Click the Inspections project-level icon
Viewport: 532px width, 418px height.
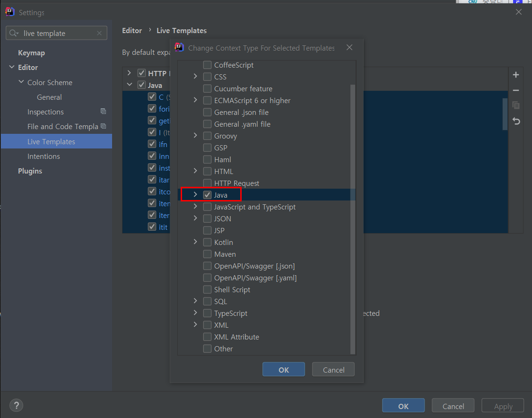coord(104,111)
